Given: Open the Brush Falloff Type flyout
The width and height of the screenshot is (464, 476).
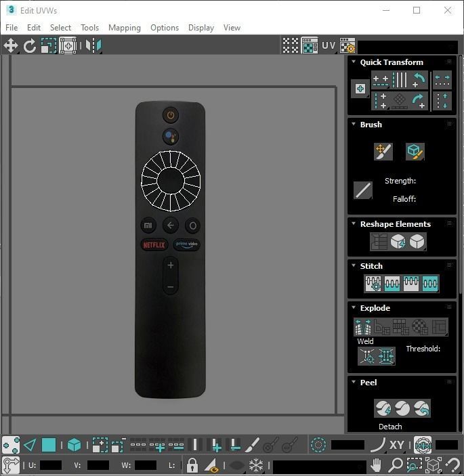Looking at the screenshot, I should 363,191.
